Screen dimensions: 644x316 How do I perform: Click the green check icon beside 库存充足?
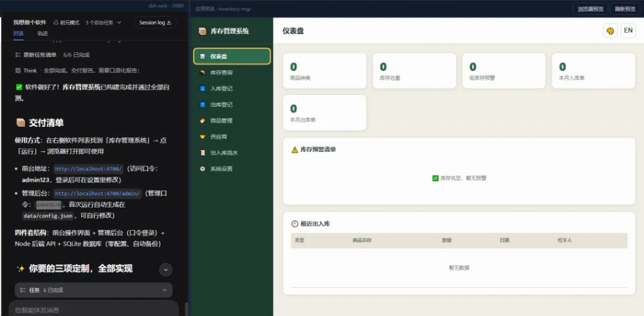[x=435, y=178]
